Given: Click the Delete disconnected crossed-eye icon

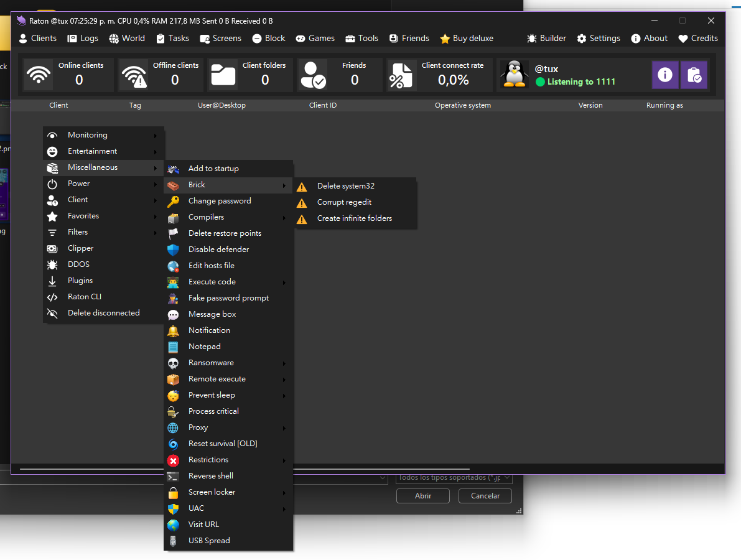Looking at the screenshot, I should (x=52, y=314).
